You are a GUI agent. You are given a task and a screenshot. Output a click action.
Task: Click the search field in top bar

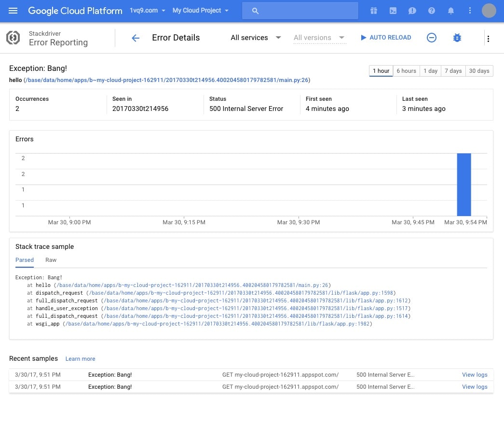[x=300, y=11]
